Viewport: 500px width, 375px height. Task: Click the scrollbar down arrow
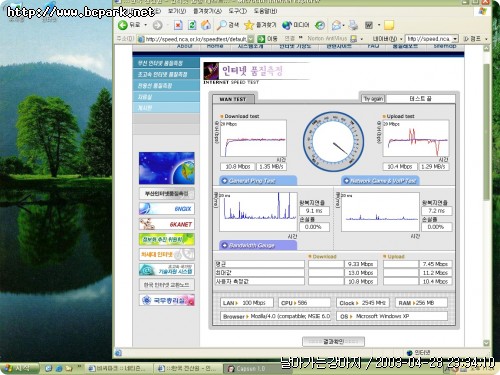click(x=486, y=343)
